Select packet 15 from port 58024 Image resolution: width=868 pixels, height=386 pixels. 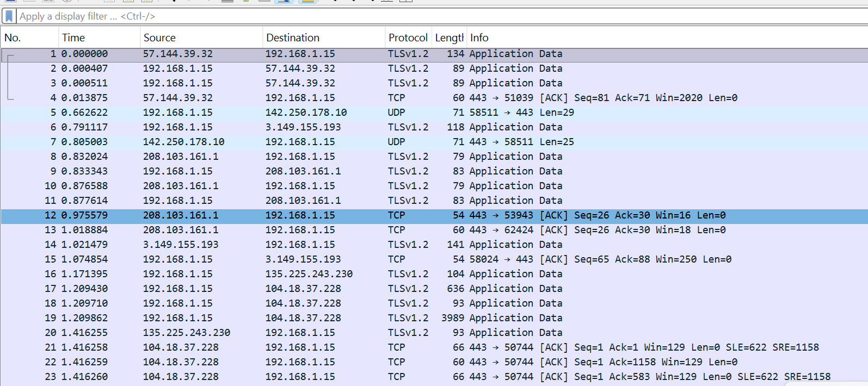tap(434, 259)
